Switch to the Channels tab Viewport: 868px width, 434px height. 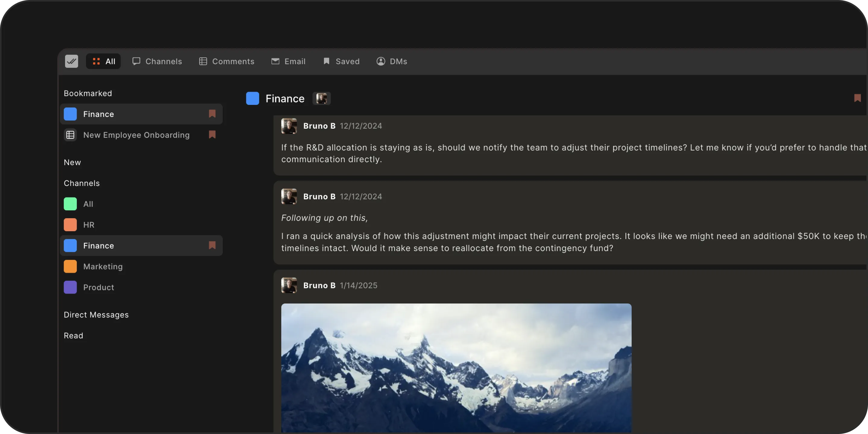pyautogui.click(x=157, y=61)
